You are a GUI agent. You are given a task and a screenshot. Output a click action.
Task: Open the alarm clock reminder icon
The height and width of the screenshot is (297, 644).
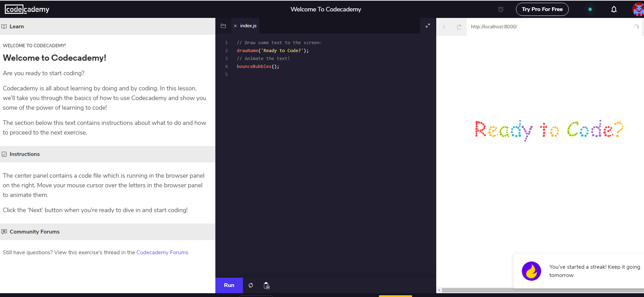[501, 9]
